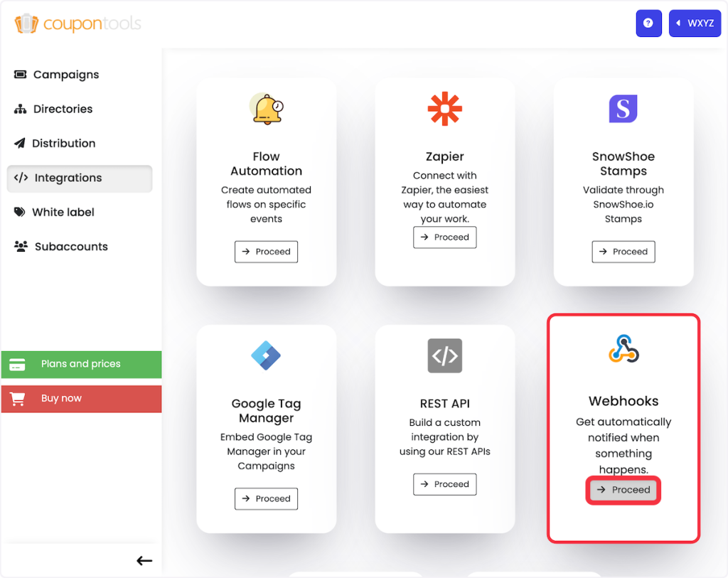
Task: Navigate to Subaccounts
Action: pos(71,247)
